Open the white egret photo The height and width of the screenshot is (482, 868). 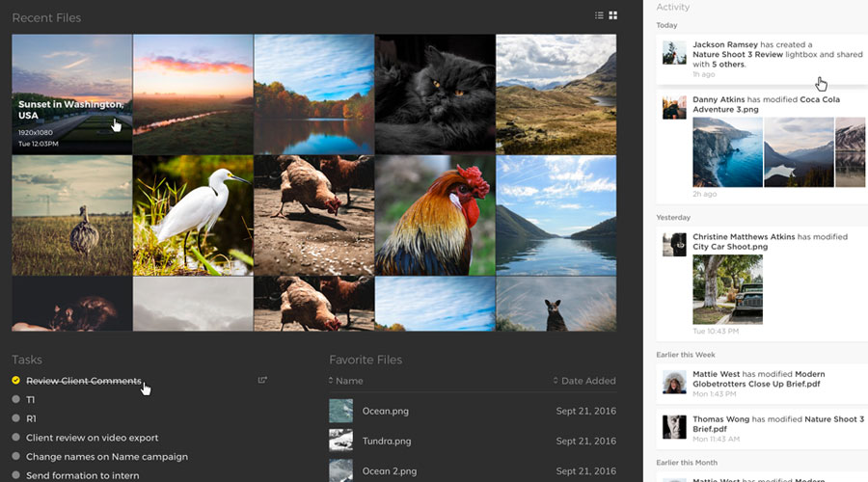193,215
